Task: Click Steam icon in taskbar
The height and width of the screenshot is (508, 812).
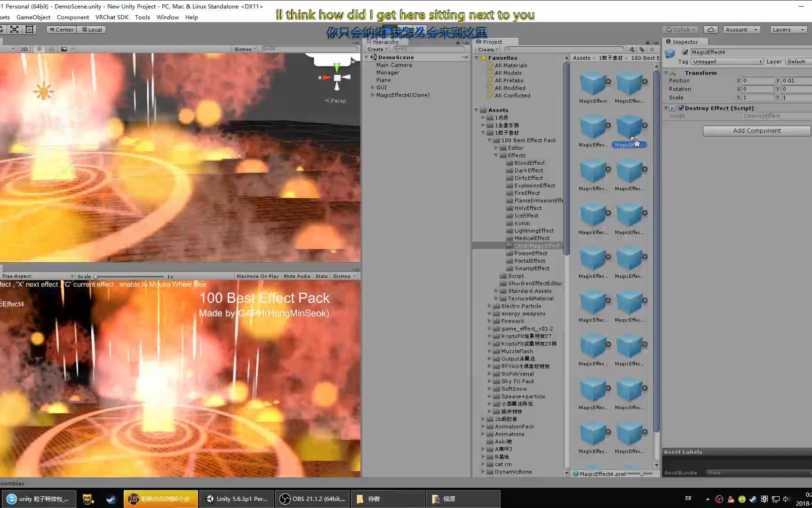Action: [x=111, y=499]
